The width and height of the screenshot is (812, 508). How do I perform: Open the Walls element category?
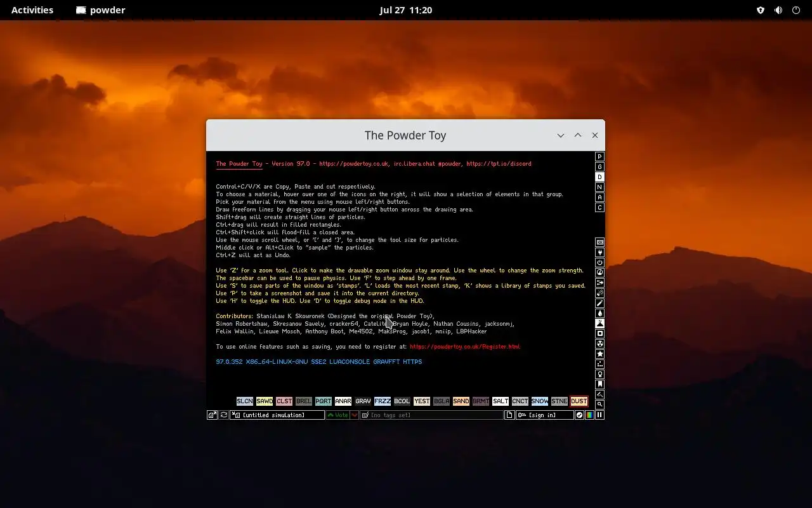click(x=599, y=242)
